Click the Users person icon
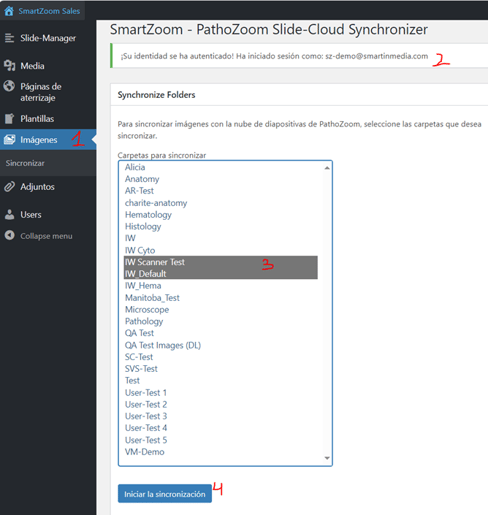The width and height of the screenshot is (488, 515). tap(9, 214)
